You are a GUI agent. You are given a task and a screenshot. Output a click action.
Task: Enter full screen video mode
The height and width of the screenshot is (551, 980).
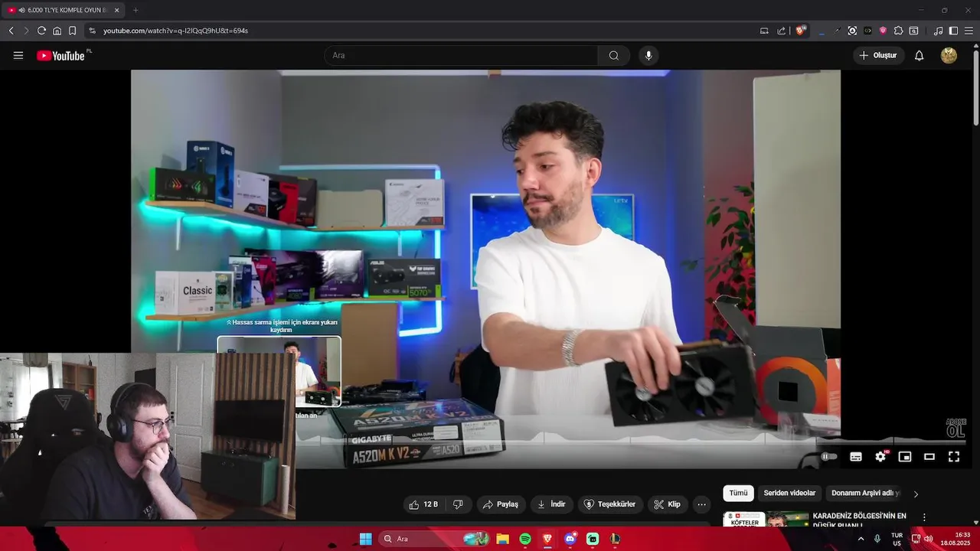(x=954, y=457)
